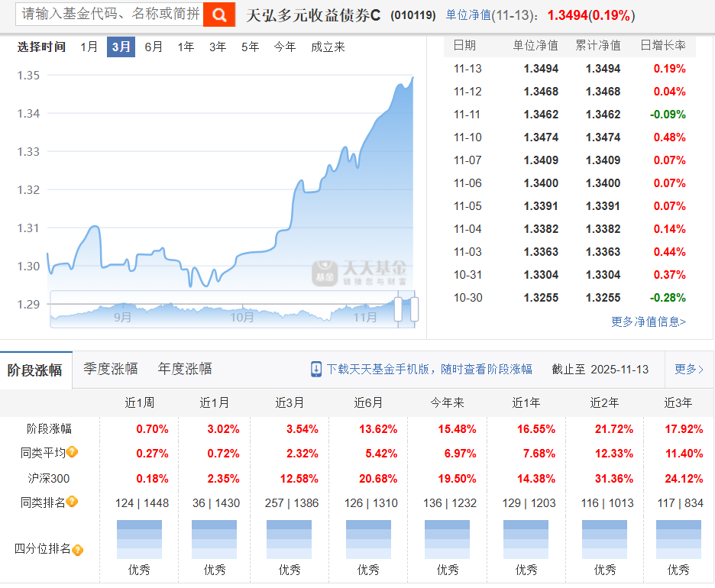Click the 10-31 cumulative value 1.3304
The width and height of the screenshot is (715, 588).
click(603, 275)
